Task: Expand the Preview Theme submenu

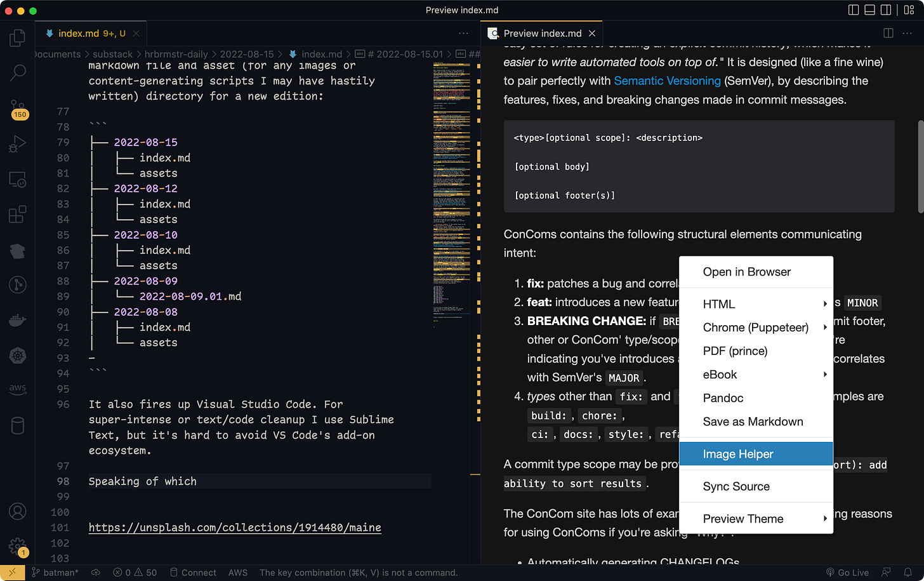Action: tap(756, 519)
